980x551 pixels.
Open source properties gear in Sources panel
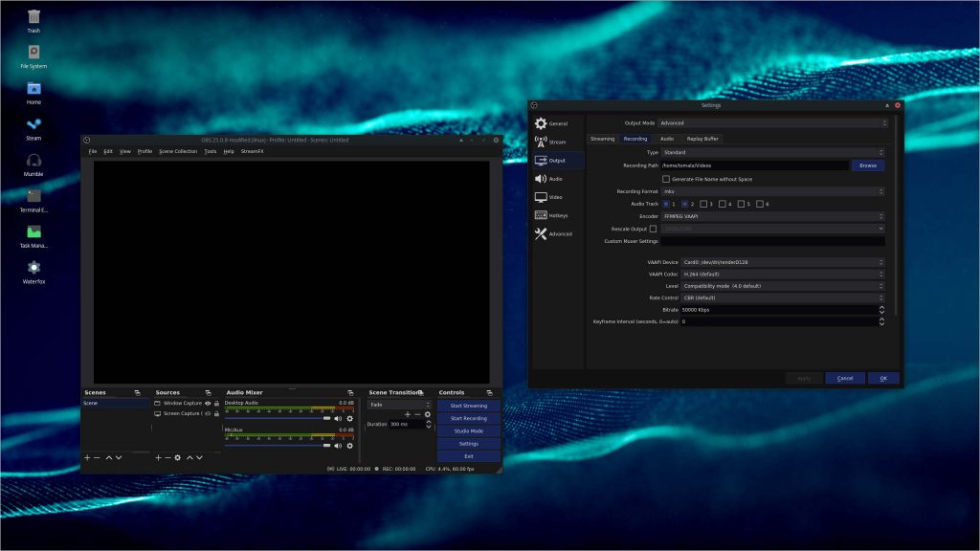click(177, 458)
